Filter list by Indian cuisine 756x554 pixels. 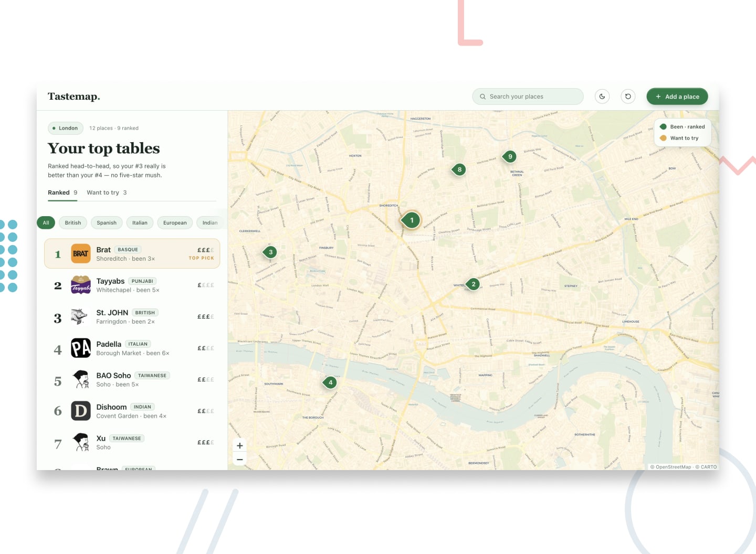[x=210, y=223]
